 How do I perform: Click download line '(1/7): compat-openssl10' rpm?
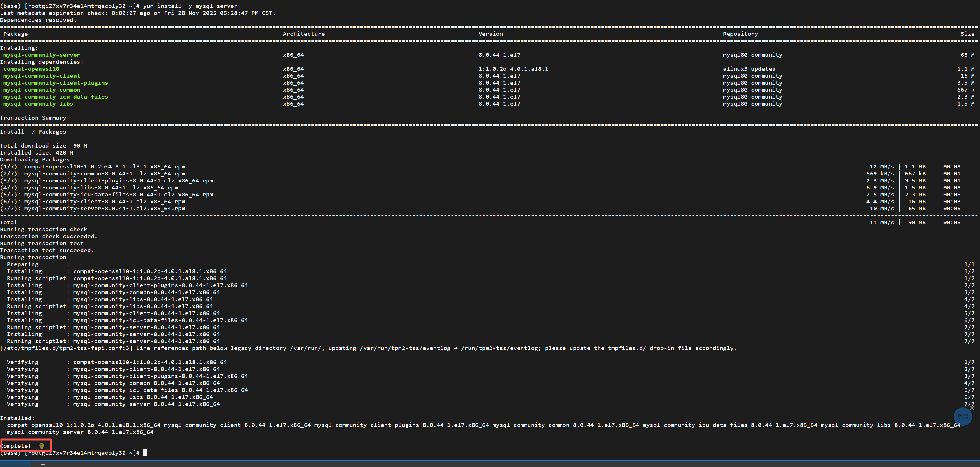93,166
